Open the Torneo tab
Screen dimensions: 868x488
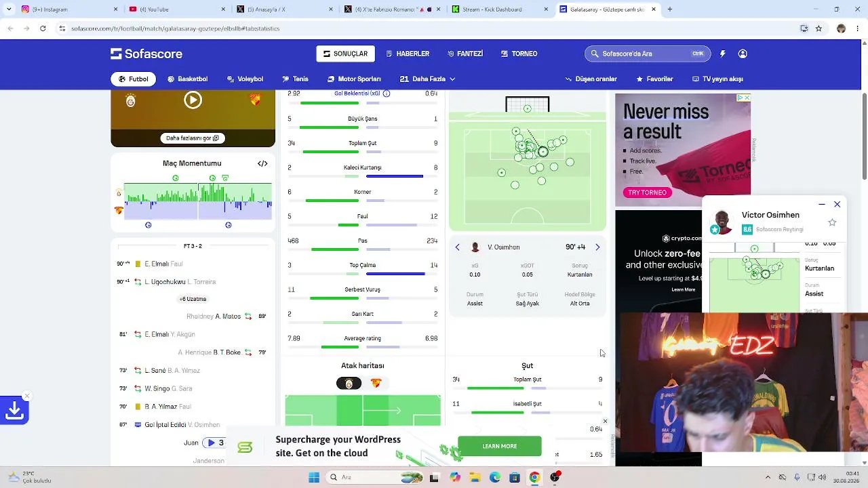pos(519,54)
